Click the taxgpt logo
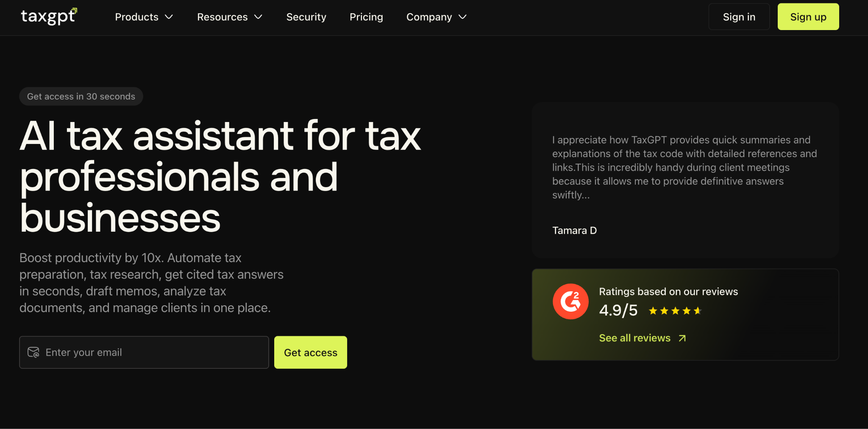 tap(49, 17)
